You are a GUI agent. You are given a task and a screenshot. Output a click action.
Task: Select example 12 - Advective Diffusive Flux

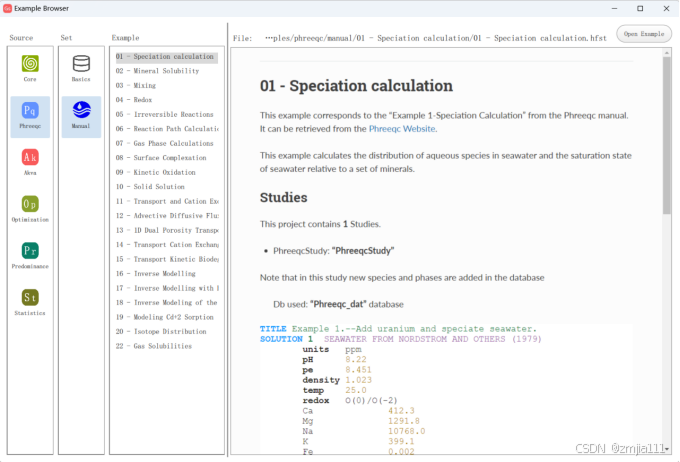[x=167, y=216]
